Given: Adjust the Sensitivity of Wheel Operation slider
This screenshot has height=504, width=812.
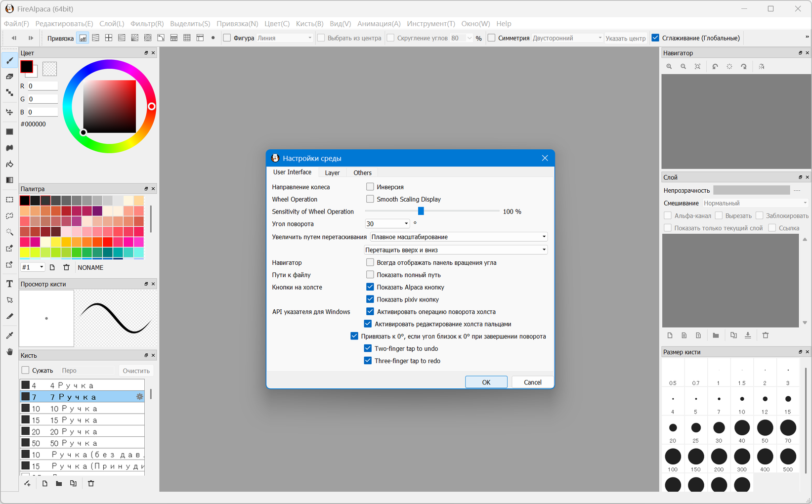Looking at the screenshot, I should click(x=421, y=211).
